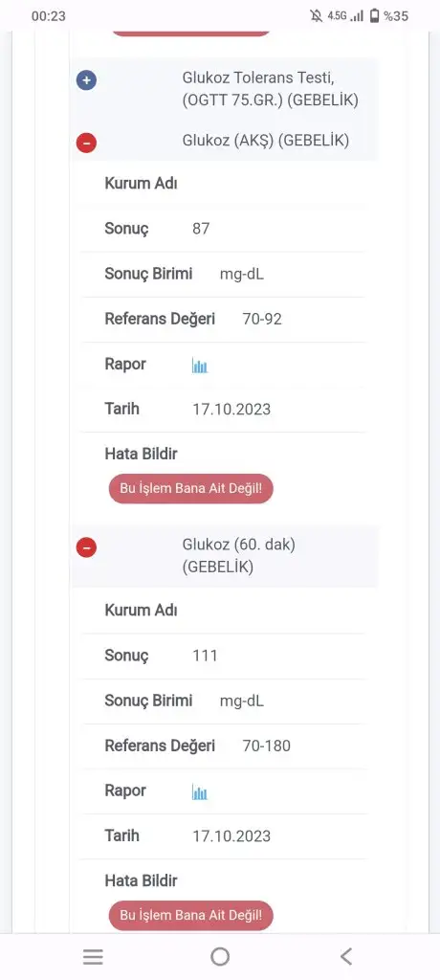Screen dimensions: 440x980
Task: Tap Bu İşlem Bana Ait Değil under AKŞ
Action: tap(190, 488)
